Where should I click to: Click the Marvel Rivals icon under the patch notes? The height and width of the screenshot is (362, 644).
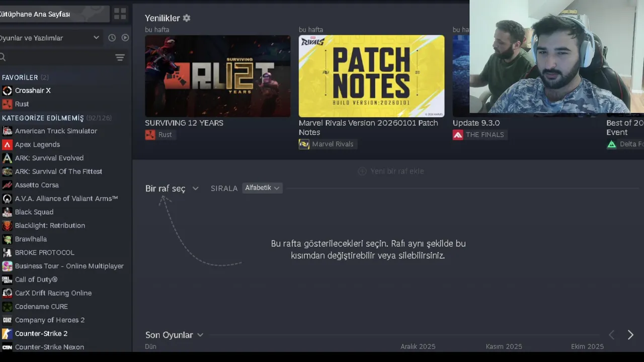click(x=304, y=144)
